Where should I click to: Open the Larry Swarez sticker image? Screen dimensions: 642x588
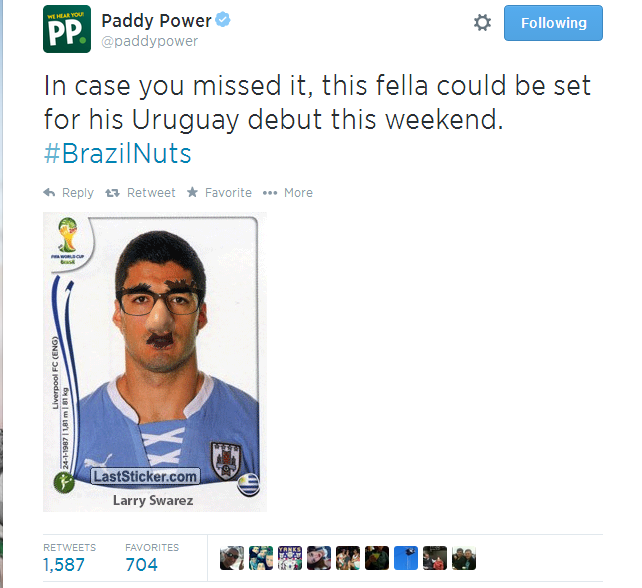click(x=155, y=362)
